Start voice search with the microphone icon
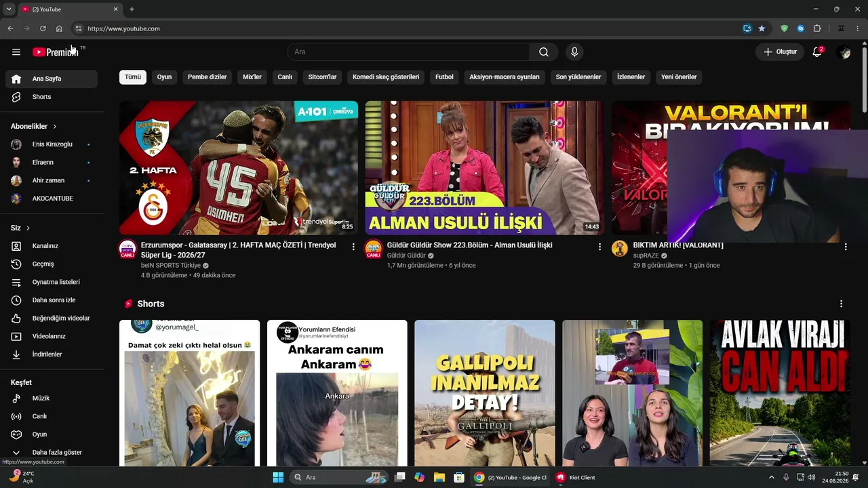Image resolution: width=868 pixels, height=488 pixels. [574, 52]
